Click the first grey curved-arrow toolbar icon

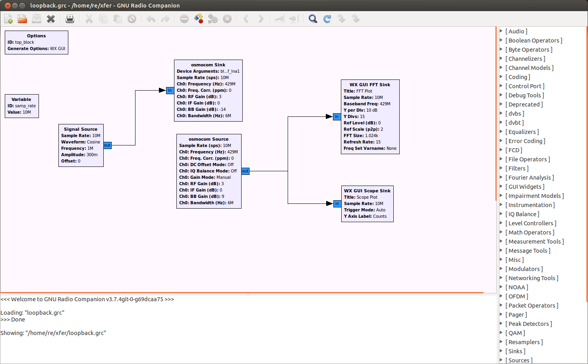pyautogui.click(x=342, y=19)
